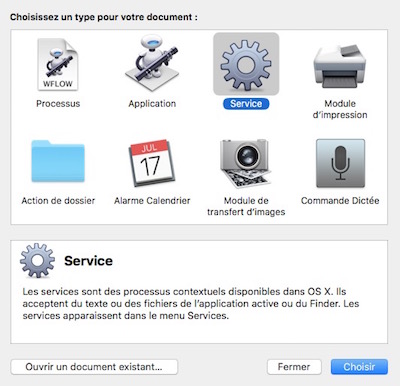
Task: Click the Service gear icon
Action: coord(246,64)
